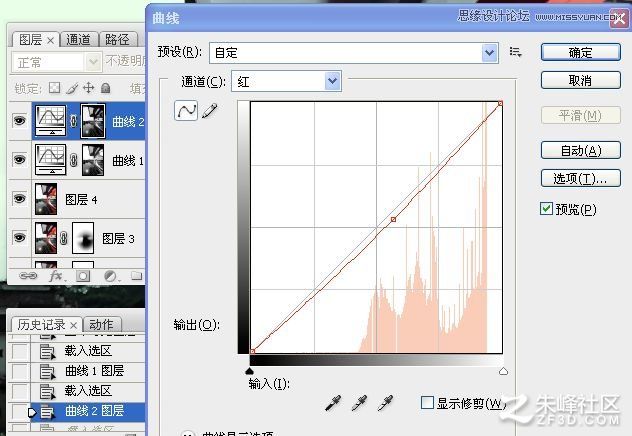This screenshot has width=632, height=436.
Task: Hide the 图层 3 layer
Action: [x=19, y=238]
